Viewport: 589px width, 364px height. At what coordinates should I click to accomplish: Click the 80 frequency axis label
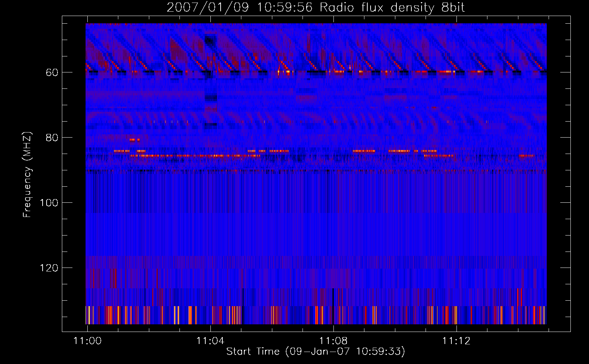click(x=52, y=138)
